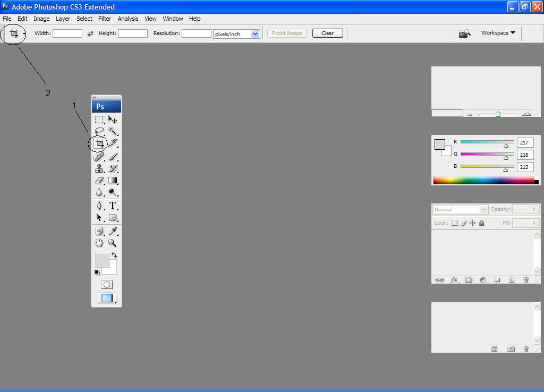The height and width of the screenshot is (392, 544).
Task: Click the red R channel slider
Action: 487,142
